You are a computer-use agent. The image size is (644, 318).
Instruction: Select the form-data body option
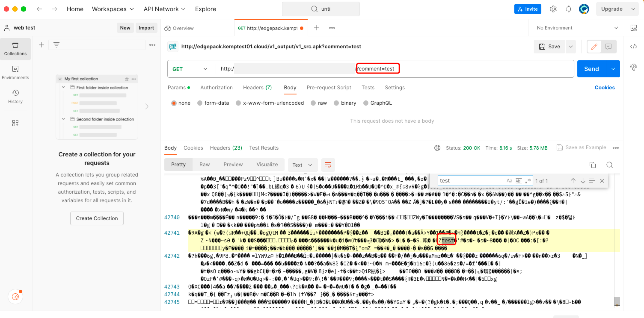200,103
